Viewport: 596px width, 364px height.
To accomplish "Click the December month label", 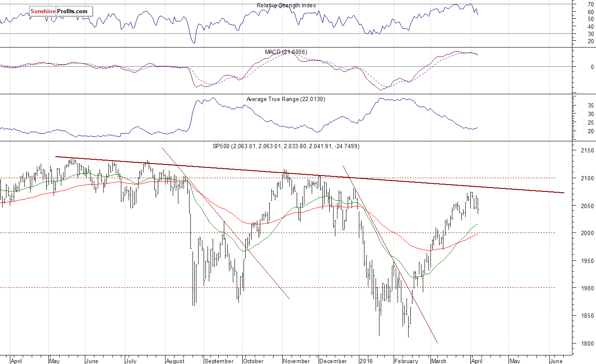I will [x=333, y=361].
